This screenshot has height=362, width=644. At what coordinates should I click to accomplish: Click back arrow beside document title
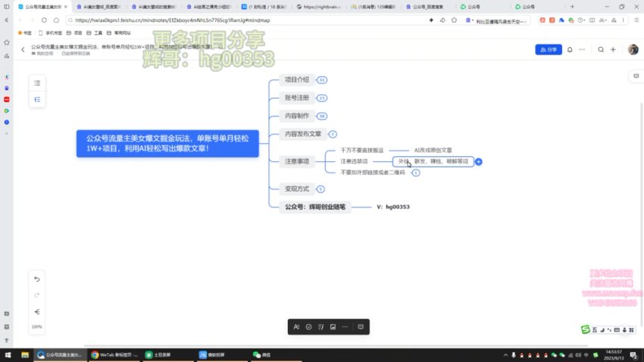(23, 49)
